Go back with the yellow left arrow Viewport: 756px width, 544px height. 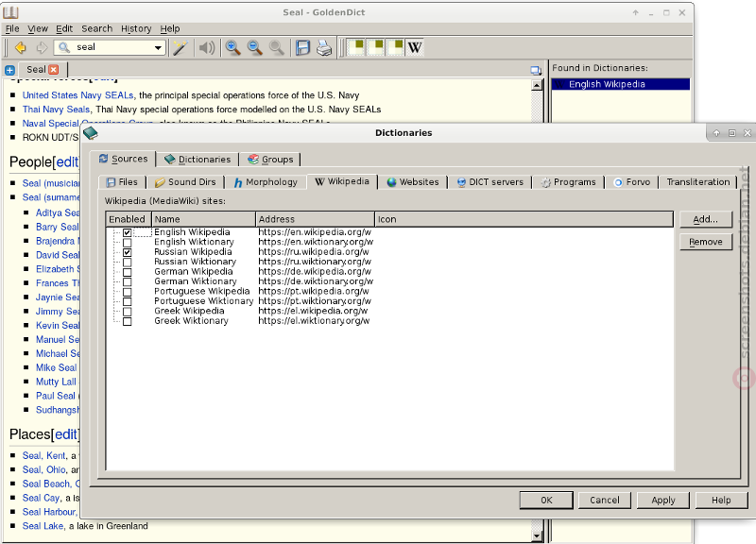click(20, 47)
